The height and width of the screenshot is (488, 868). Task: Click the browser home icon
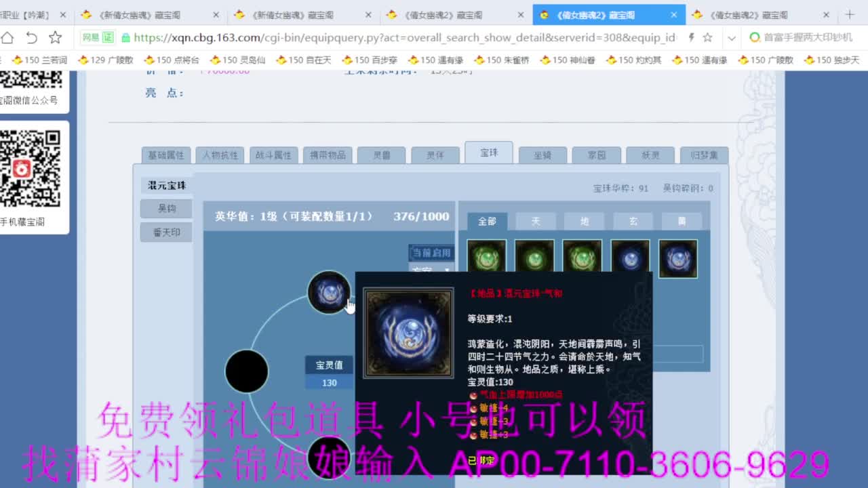(x=7, y=39)
